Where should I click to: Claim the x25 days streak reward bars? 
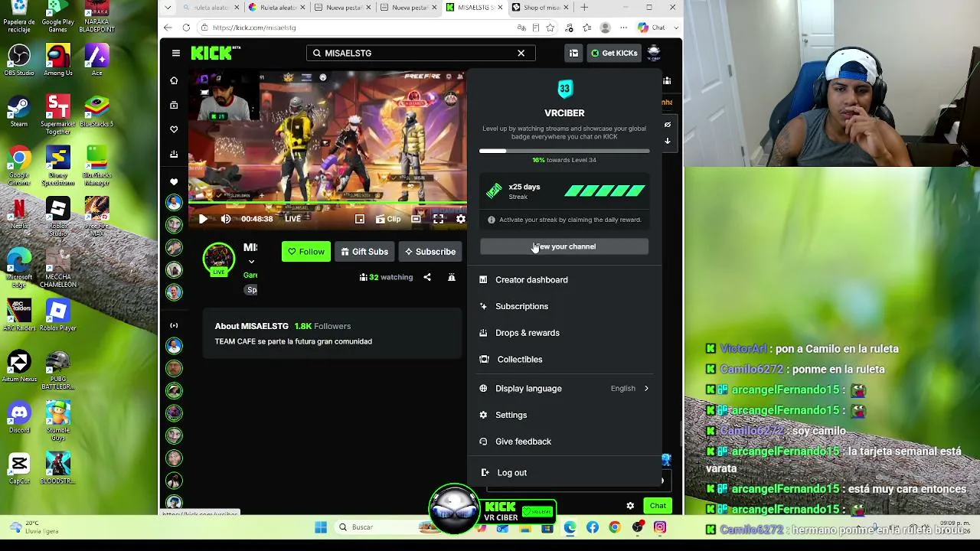click(x=605, y=191)
